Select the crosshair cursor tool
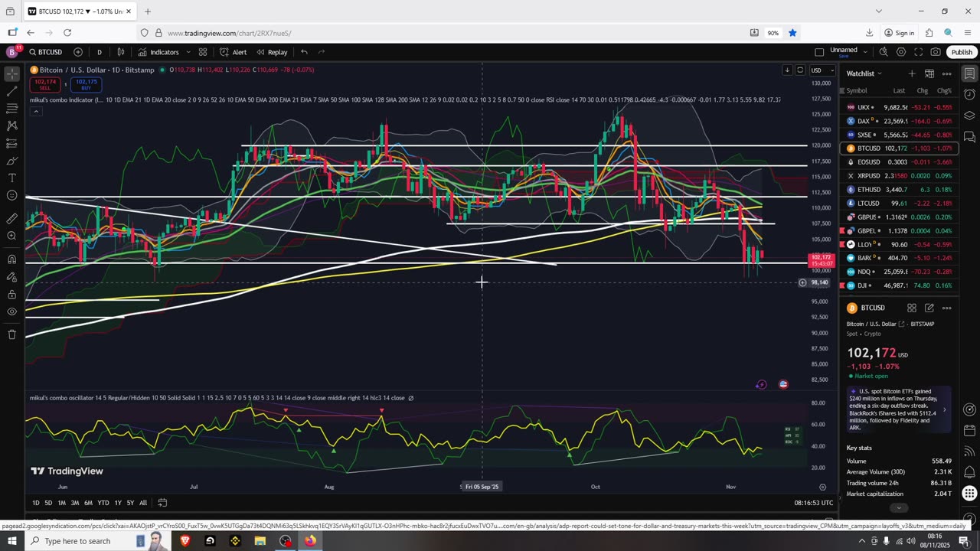The image size is (980, 551). pyautogui.click(x=11, y=74)
